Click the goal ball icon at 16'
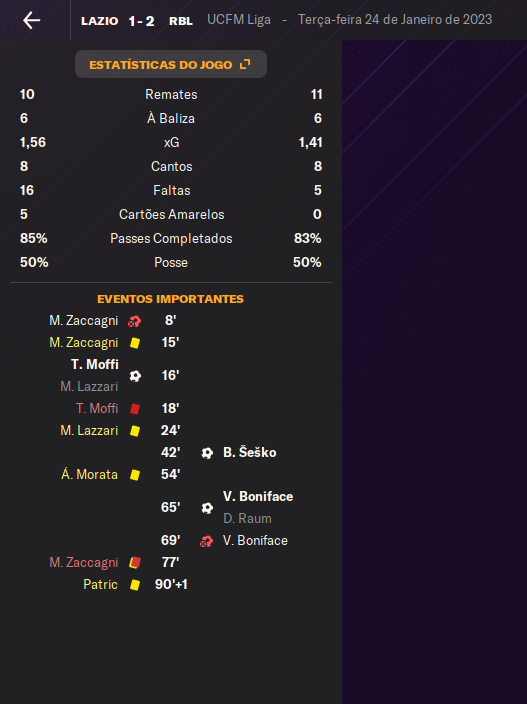527x704 pixels. pos(135,376)
